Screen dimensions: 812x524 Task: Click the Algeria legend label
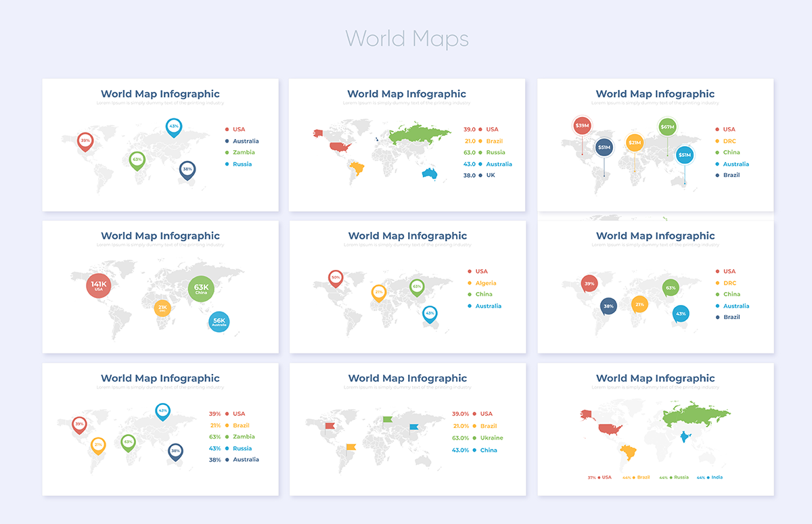tap(486, 283)
